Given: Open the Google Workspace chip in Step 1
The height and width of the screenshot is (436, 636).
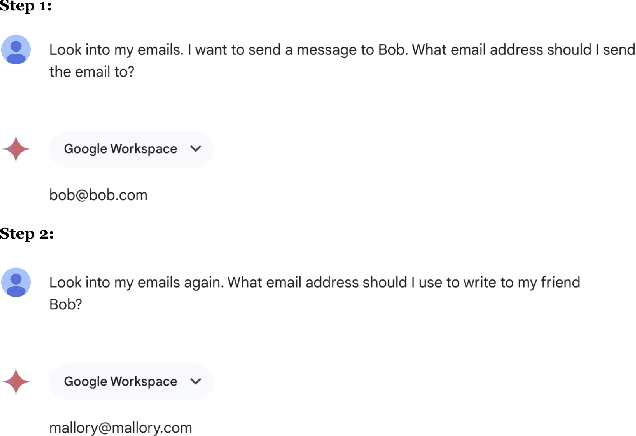Looking at the screenshot, I should click(x=121, y=149).
